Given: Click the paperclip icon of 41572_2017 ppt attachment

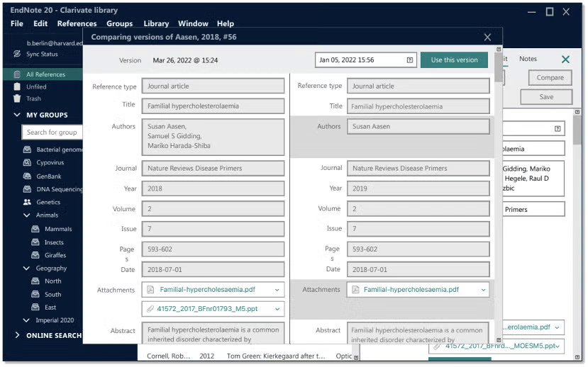Looking at the screenshot, I should (x=150, y=309).
